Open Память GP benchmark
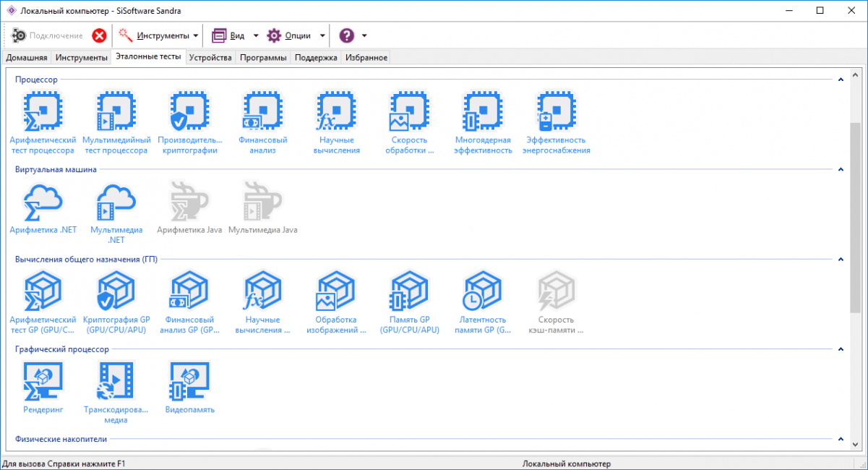 point(409,302)
